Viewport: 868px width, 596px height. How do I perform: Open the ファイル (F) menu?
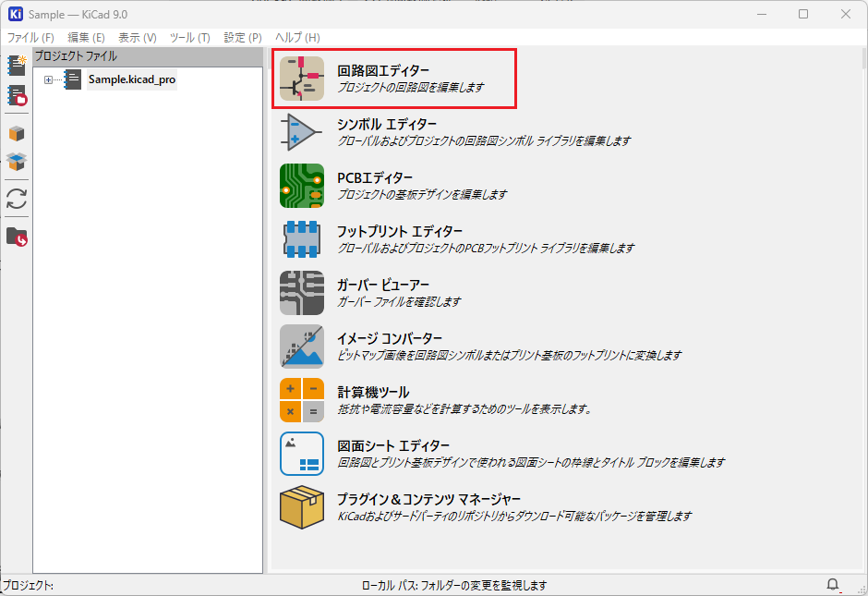30,37
